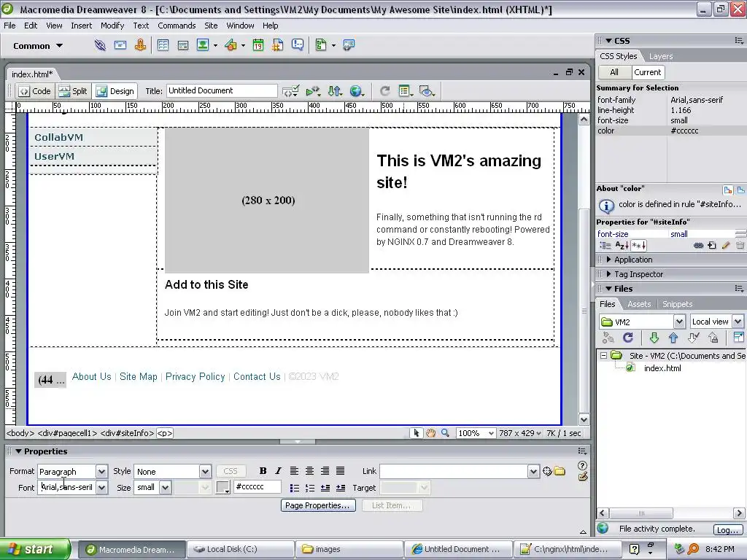Open the Common insert category dropdown

(x=38, y=46)
